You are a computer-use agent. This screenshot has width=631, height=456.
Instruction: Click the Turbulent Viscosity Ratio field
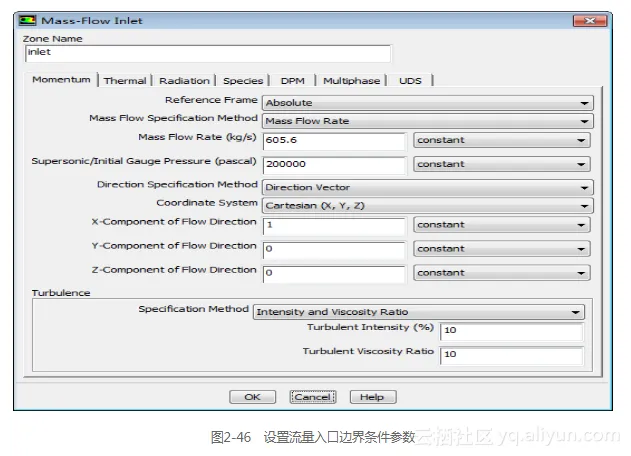point(511,355)
